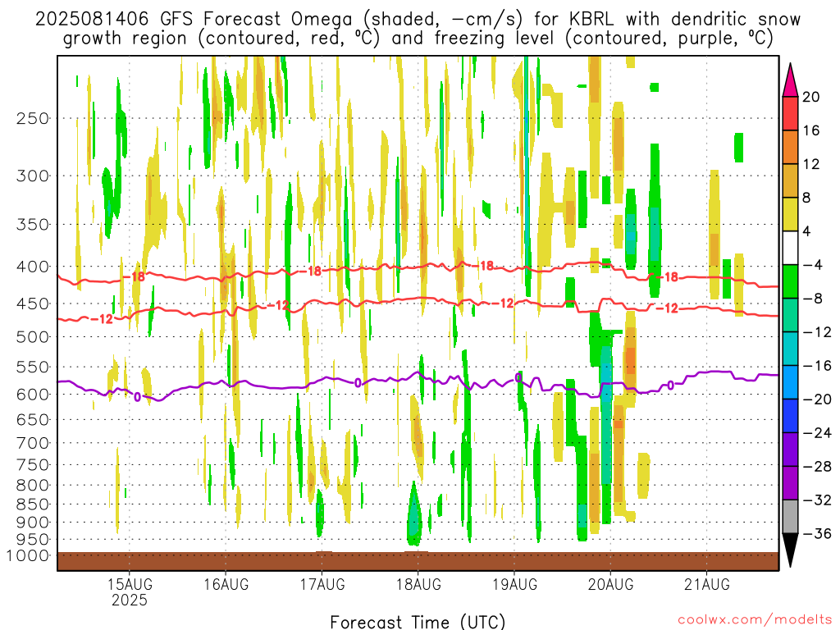The image size is (840, 630).
Task: Click the 1000 pressure level label
Action: [28, 555]
